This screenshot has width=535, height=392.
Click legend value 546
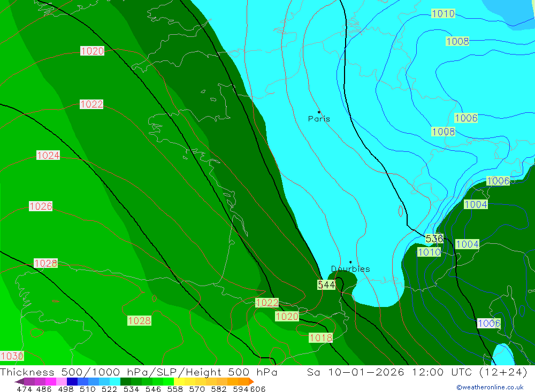153,389
